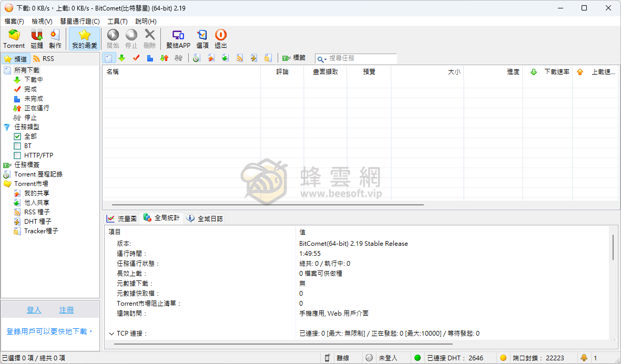Select Torrent 歷程記錄 in the sidebar tree

point(38,174)
